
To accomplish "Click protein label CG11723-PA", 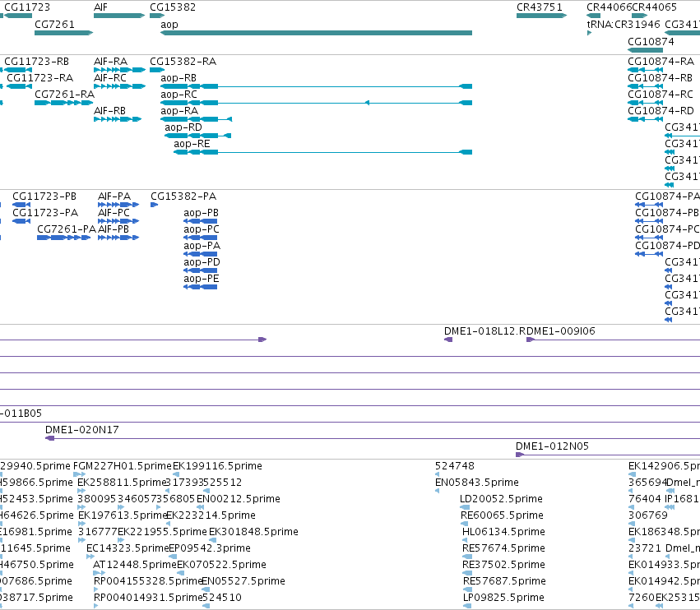I will [45, 212].
